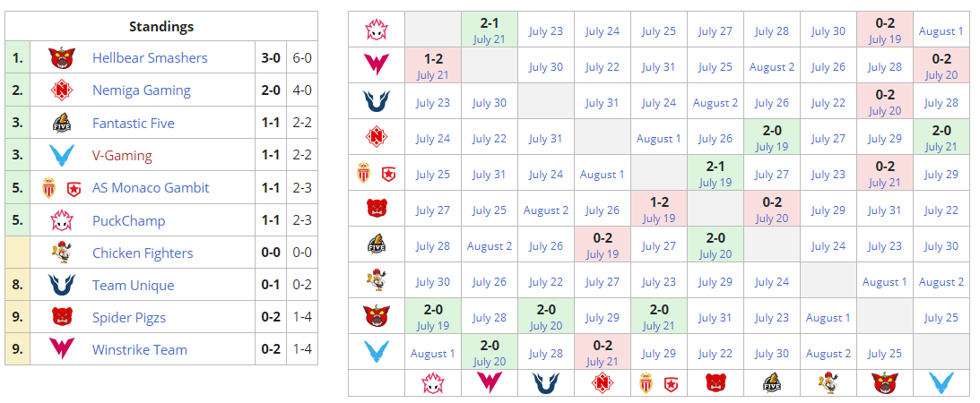Click the 2-1 July 19 result cell
The image size is (980, 403).
715,173
